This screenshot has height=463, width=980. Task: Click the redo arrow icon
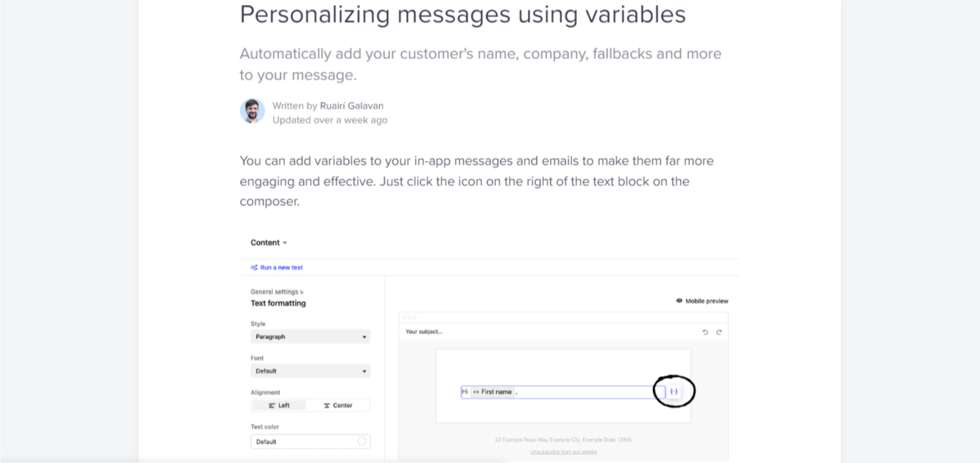point(719,332)
